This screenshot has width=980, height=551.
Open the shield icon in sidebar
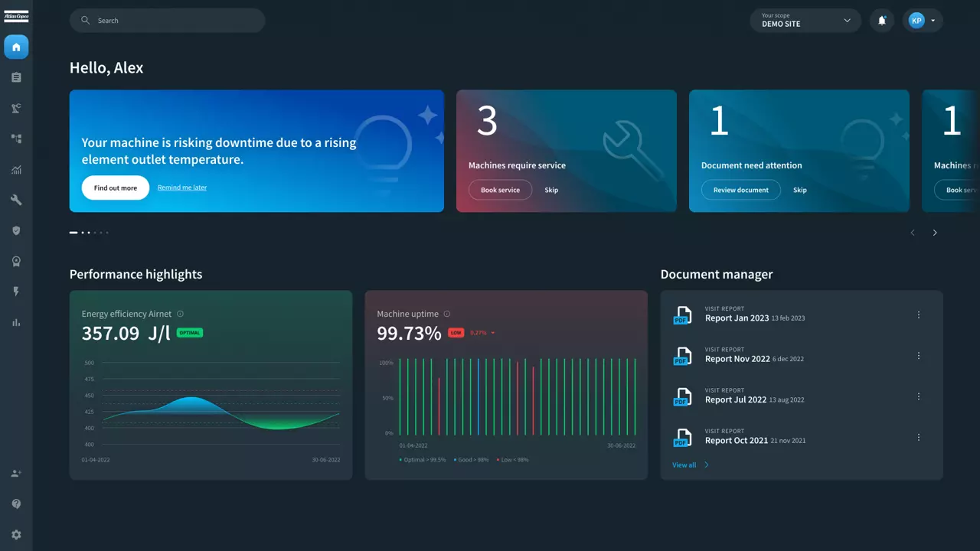coord(16,230)
